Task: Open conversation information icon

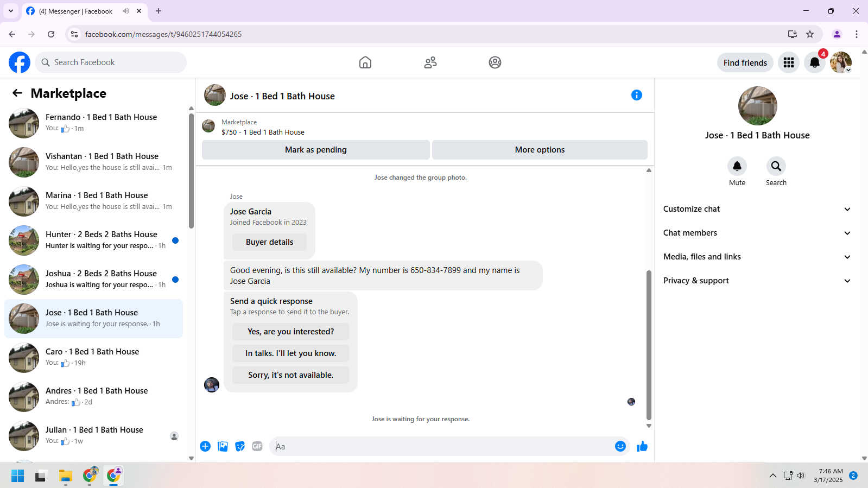Action: (637, 96)
